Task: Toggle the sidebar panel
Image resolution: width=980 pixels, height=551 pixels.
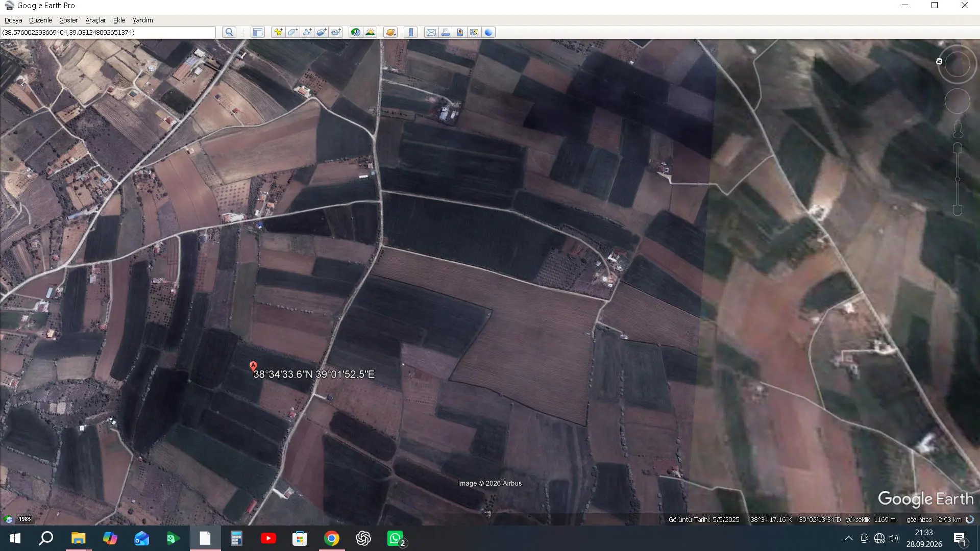Action: tap(257, 32)
